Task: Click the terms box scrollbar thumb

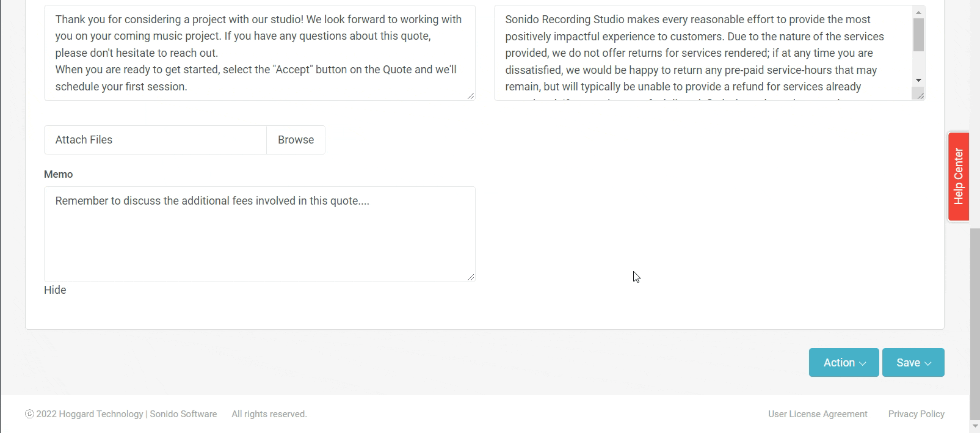Action: point(918,35)
